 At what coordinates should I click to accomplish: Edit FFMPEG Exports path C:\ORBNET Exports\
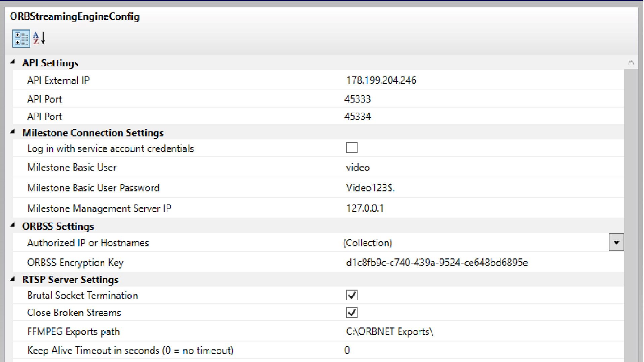(389, 331)
